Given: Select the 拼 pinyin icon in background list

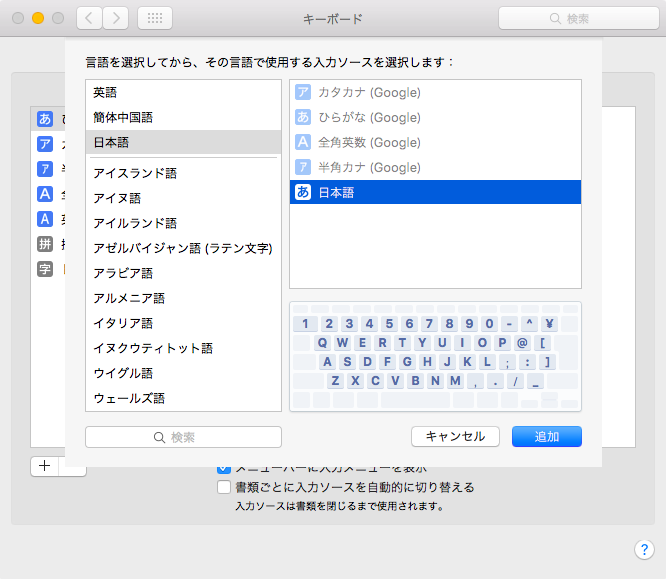Looking at the screenshot, I should pos(45,244).
